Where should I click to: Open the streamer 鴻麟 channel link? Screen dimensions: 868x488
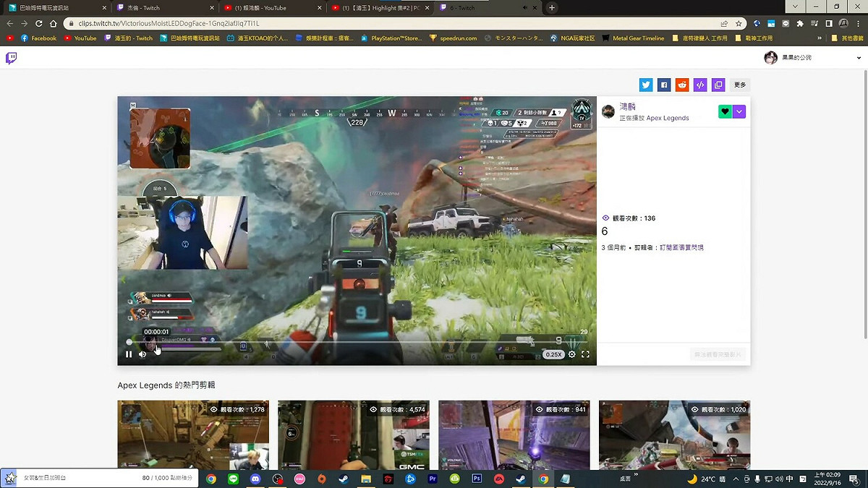(x=627, y=106)
